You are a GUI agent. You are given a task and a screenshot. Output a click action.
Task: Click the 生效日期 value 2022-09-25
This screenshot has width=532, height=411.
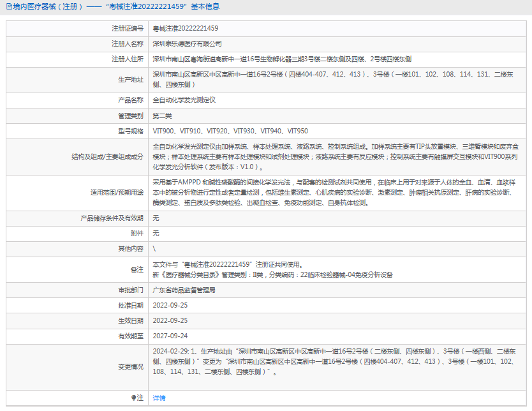click(x=170, y=321)
